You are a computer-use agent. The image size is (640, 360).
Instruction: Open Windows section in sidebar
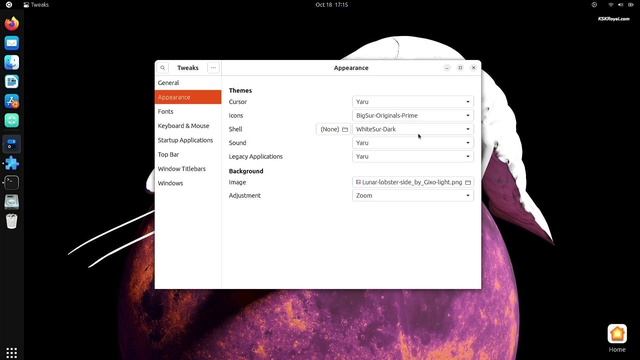pos(188,183)
